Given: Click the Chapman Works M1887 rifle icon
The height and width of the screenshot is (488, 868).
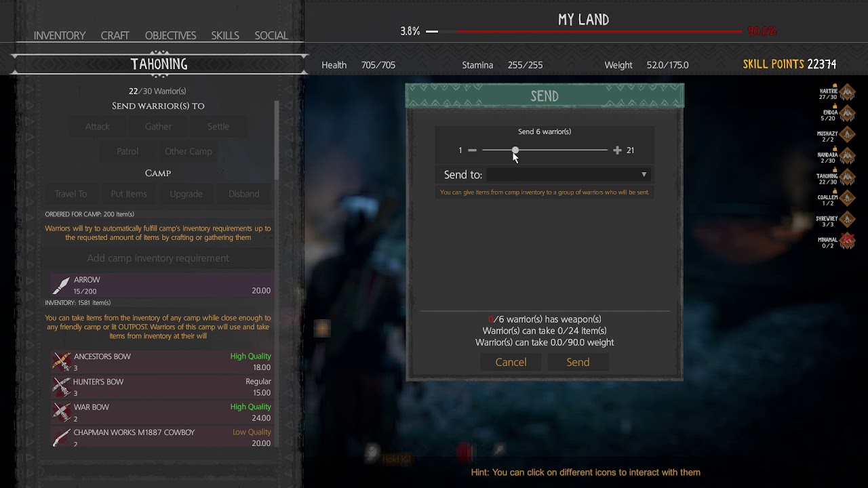Looking at the screenshot, I should point(62,437).
